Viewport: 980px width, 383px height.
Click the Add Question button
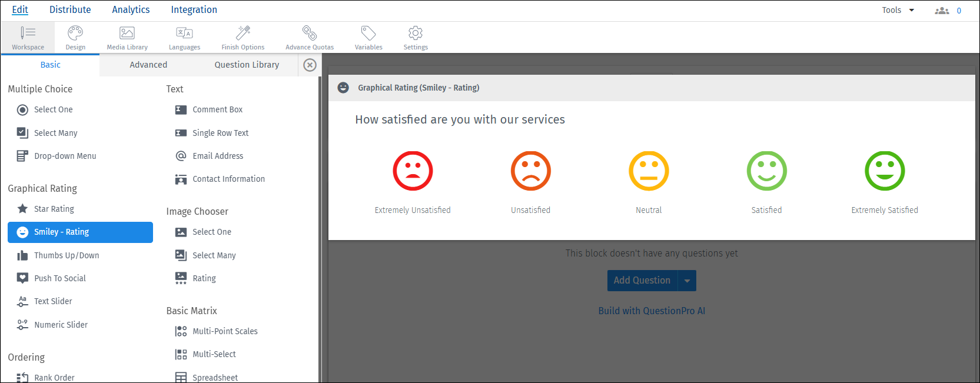pyautogui.click(x=642, y=281)
